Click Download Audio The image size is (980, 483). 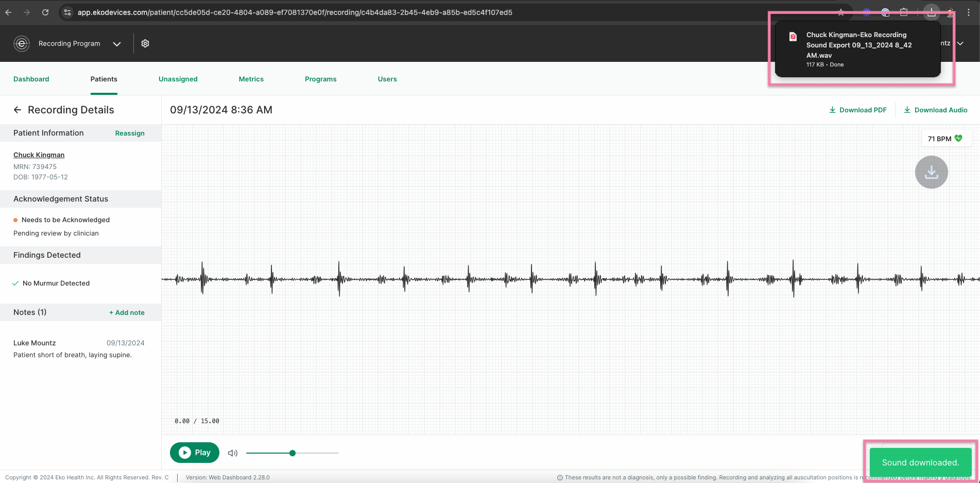[936, 110]
